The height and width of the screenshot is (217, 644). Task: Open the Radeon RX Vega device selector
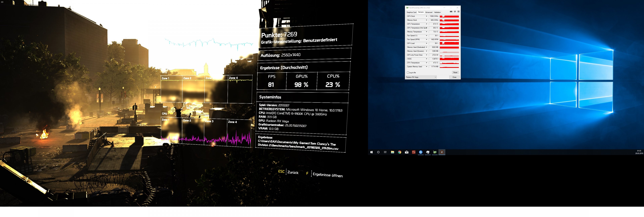coord(421,77)
